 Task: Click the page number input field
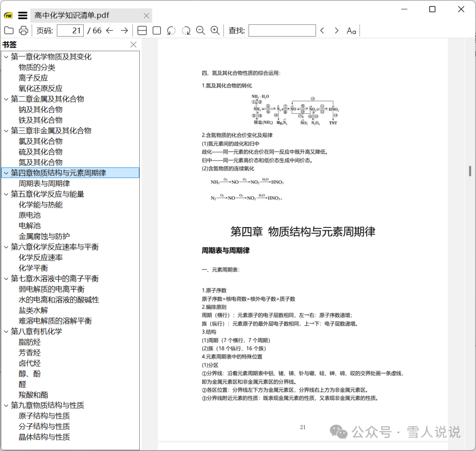[70, 30]
